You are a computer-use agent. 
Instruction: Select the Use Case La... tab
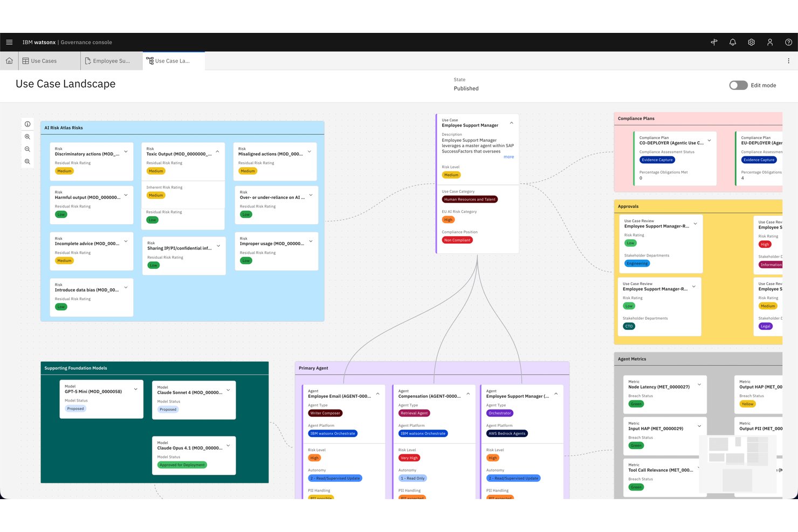[174, 61]
